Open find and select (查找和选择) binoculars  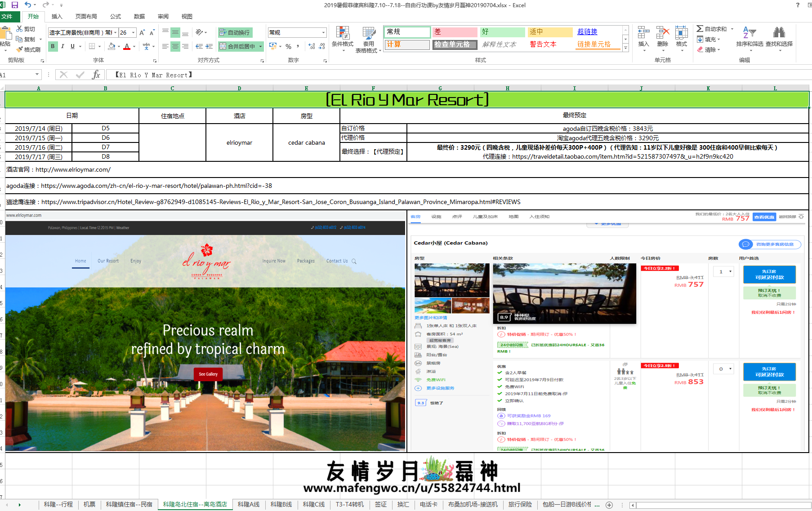[x=779, y=39]
